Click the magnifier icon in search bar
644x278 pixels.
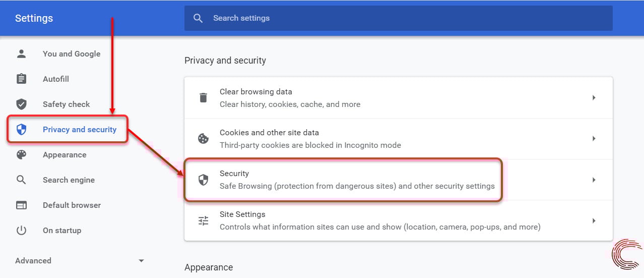coord(198,18)
